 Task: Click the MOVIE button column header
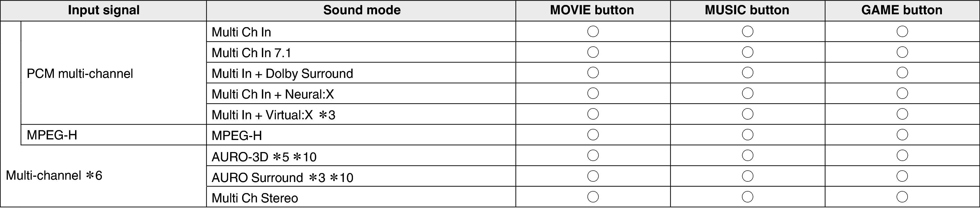[x=592, y=10]
